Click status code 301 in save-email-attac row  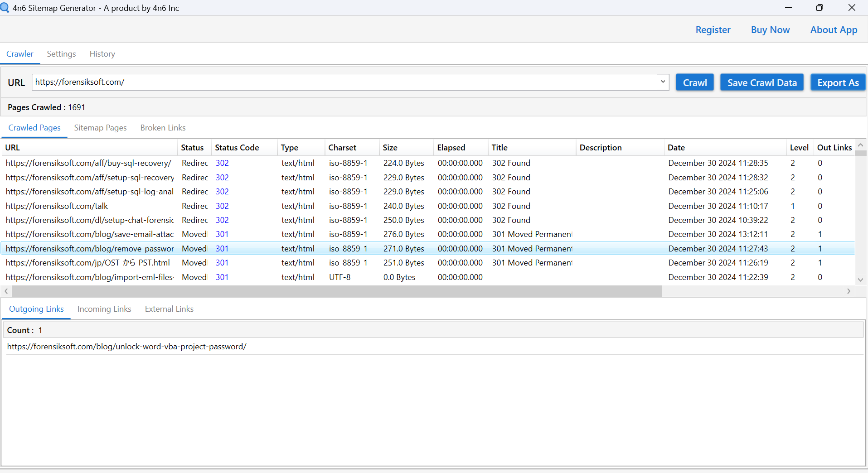(x=222, y=234)
